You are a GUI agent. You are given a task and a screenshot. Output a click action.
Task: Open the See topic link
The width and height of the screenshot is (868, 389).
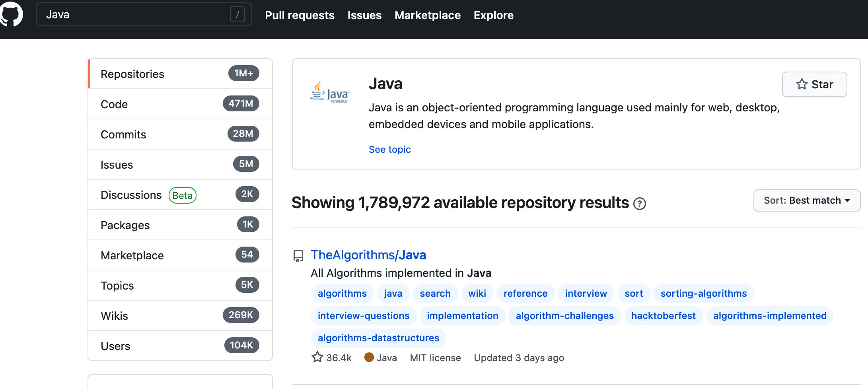[x=389, y=150]
